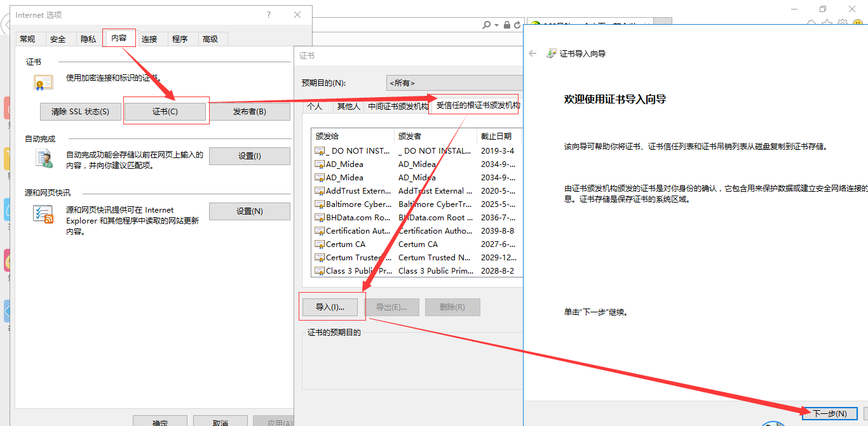Click the 确定 button in Internet 选项
868x426 pixels.
(160, 422)
